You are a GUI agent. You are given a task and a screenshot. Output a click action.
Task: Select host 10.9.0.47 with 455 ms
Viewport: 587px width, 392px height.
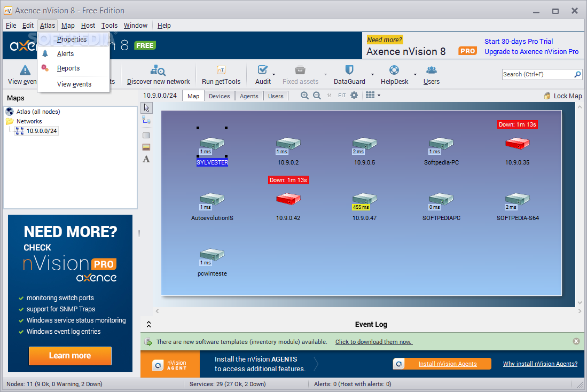point(364,207)
